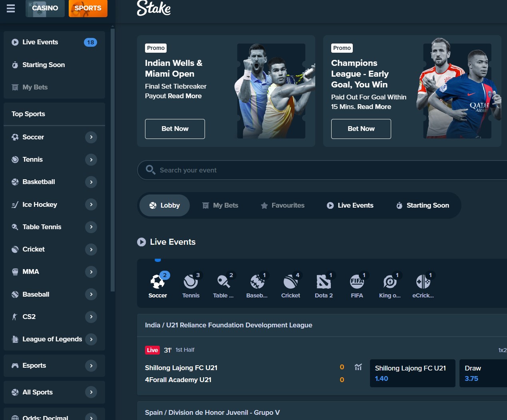Image resolution: width=507 pixels, height=420 pixels.
Task: Switch to the Casino section
Action: pyautogui.click(x=45, y=8)
